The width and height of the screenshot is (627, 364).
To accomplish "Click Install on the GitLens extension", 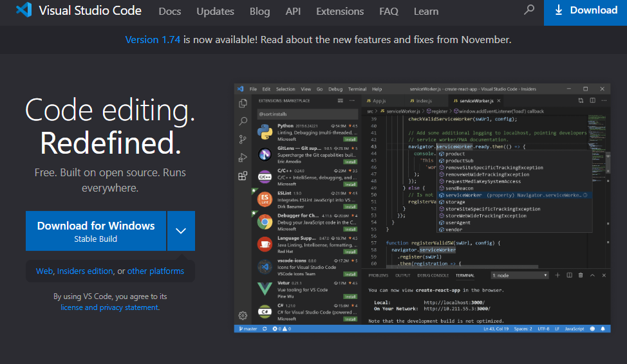I will coord(350,162).
